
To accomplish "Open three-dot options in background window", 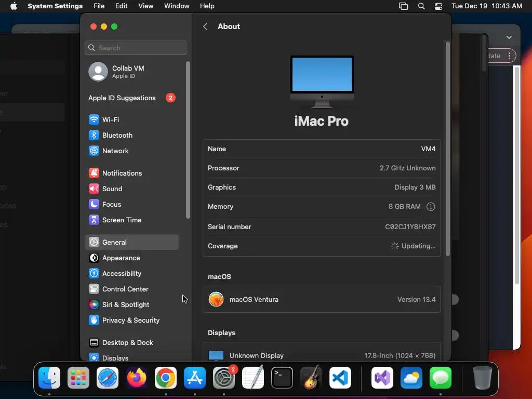I will point(509,56).
